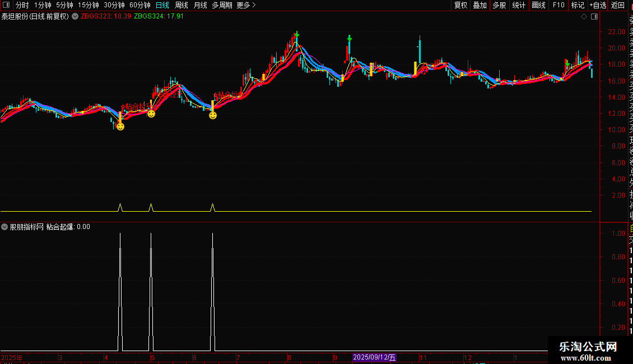Switch to 月线 monthly chart
Viewport: 633px width, 364px height.
tap(200, 5)
